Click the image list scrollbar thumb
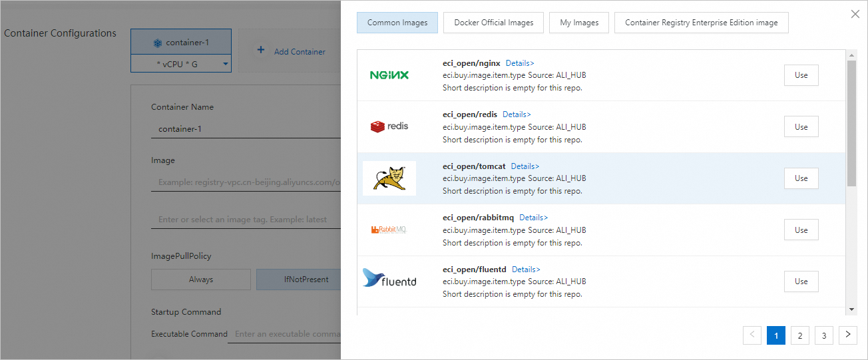This screenshot has height=360, width=868. click(x=851, y=124)
